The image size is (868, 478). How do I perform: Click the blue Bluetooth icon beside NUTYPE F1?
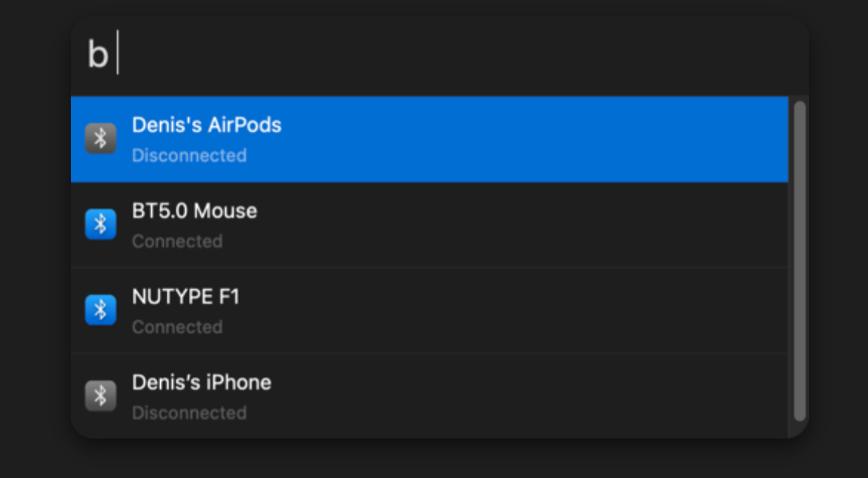(100, 310)
